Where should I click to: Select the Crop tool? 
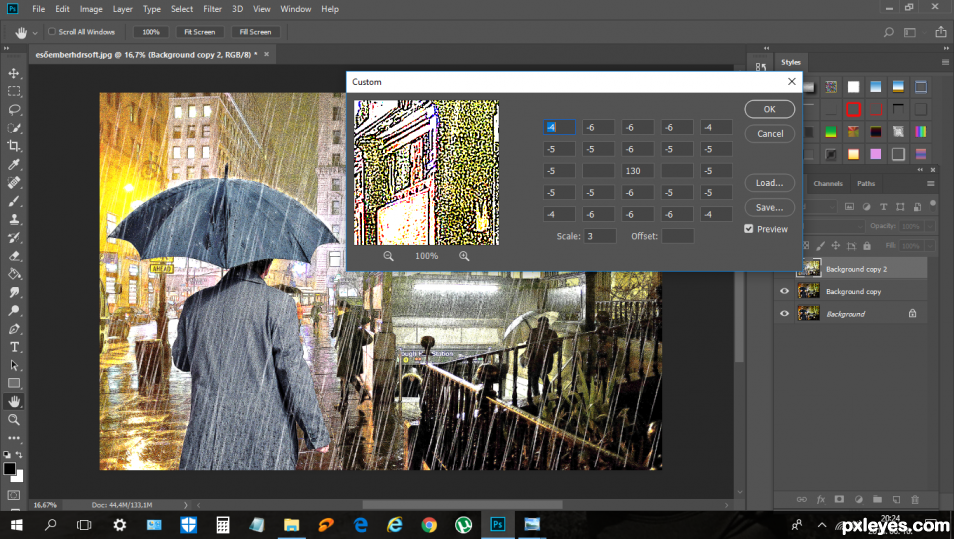click(14, 146)
